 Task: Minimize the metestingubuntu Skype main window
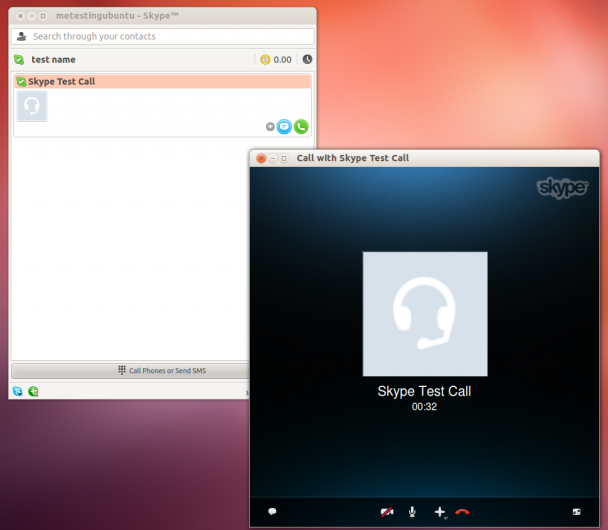pos(32,16)
